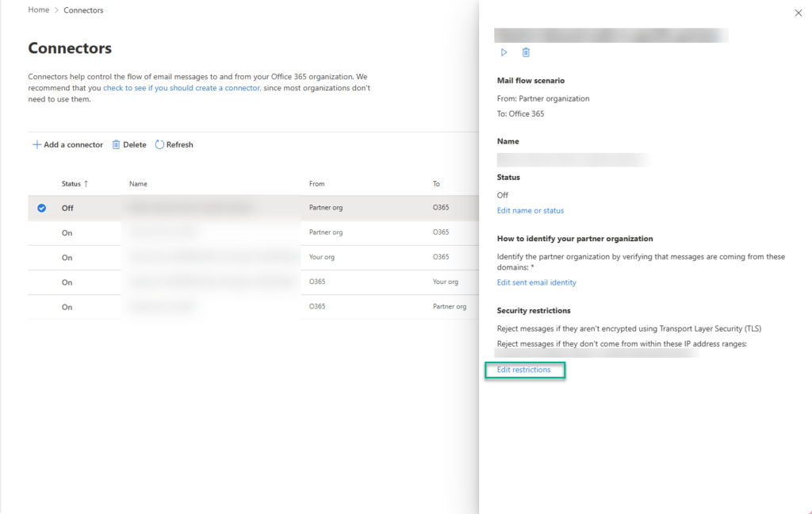Select Connectors in the breadcrumb
Viewport: 812px width, 514px height.
[x=83, y=10]
